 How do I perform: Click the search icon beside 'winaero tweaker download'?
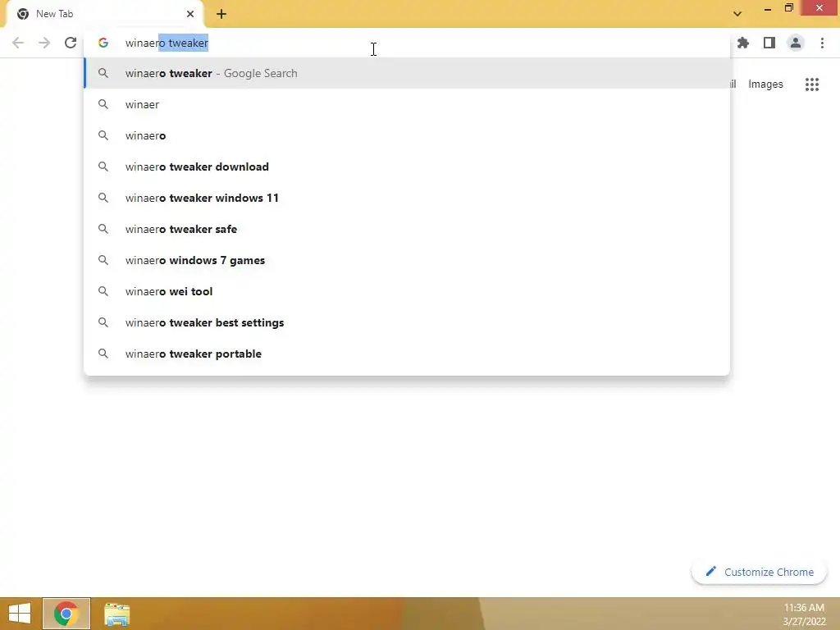(103, 167)
